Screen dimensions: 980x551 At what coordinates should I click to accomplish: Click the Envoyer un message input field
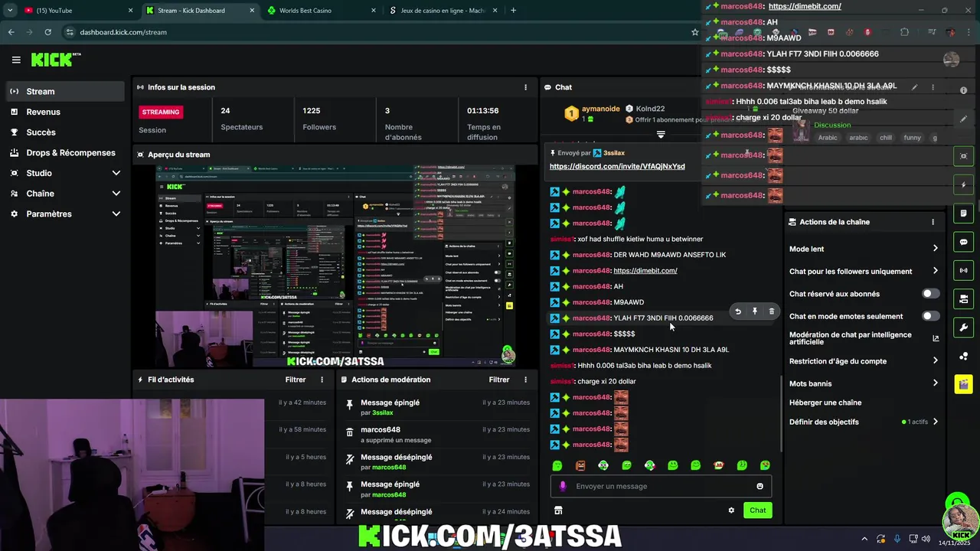(x=661, y=486)
